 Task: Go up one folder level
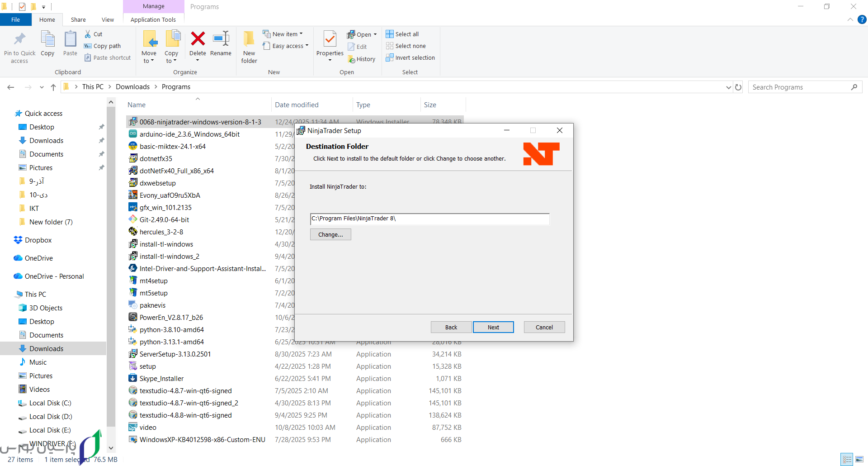pos(53,87)
